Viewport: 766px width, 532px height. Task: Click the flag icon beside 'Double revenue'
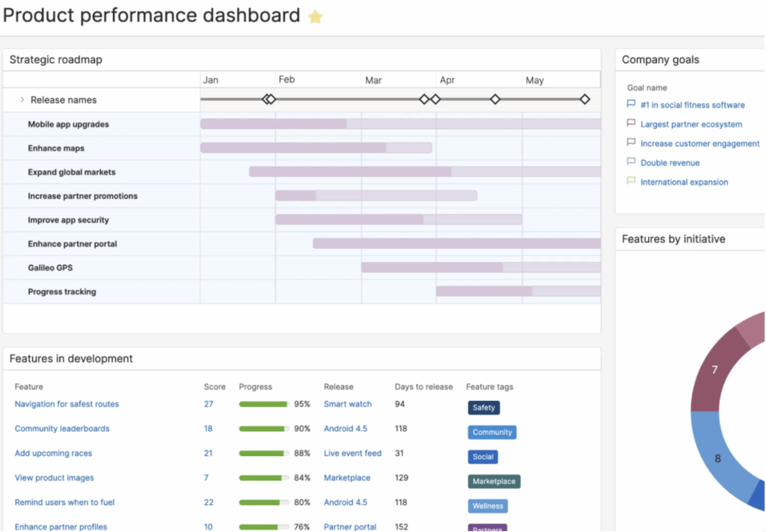631,162
